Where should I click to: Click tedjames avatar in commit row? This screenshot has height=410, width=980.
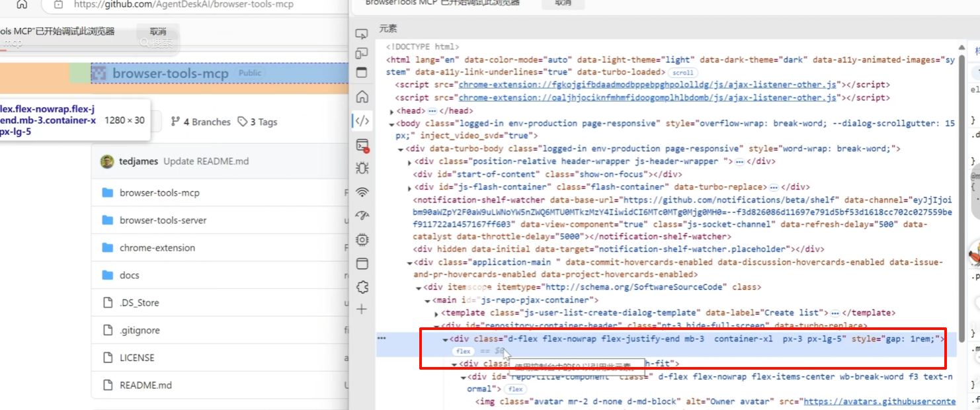coord(107,161)
